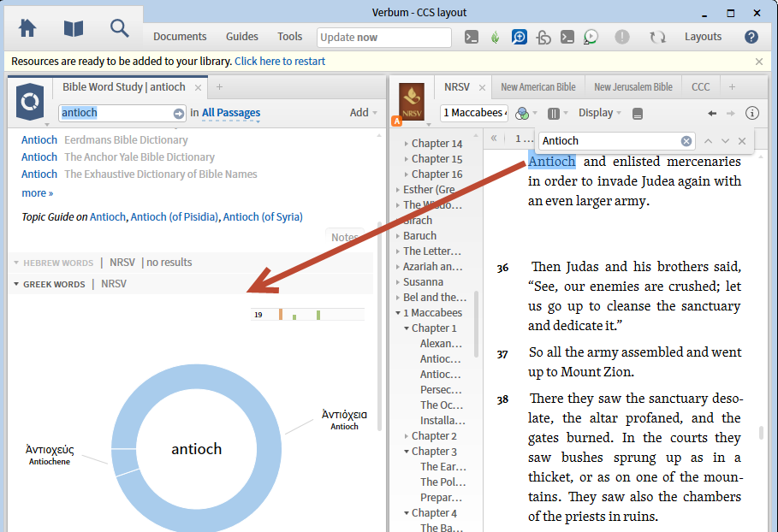Click the reading view icon beside Display
The image size is (778, 532).
(638, 114)
